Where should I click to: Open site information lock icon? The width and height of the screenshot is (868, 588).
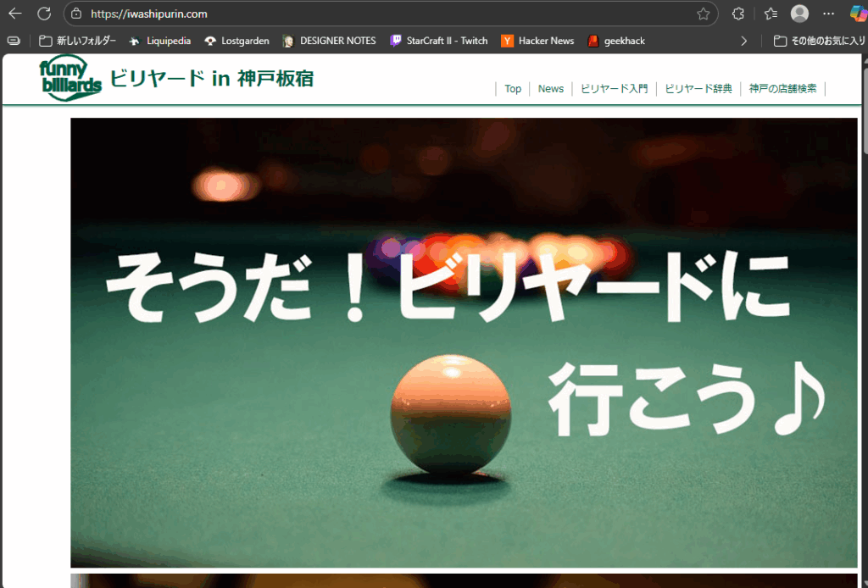76,14
